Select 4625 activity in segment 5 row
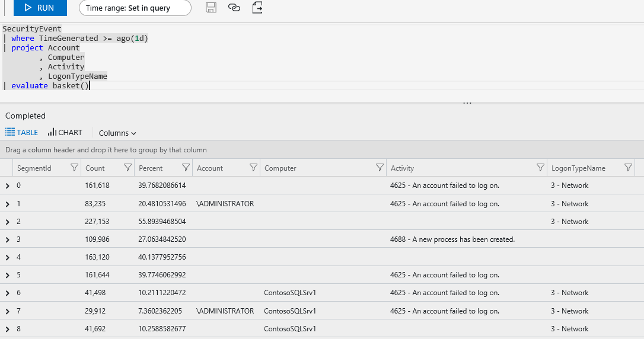This screenshot has width=644, height=339. click(444, 275)
